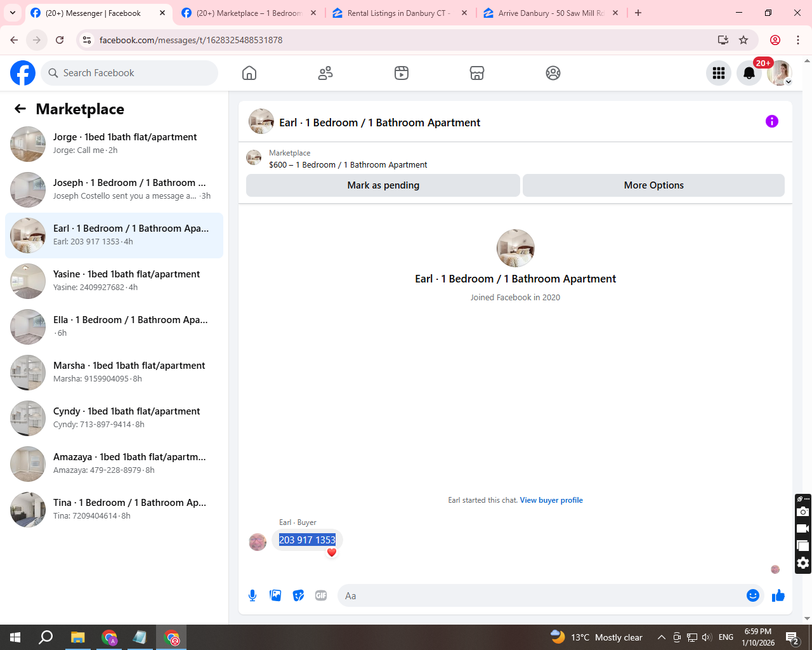Select the Messenger Facebook browser tab
Screen dimensions: 812x650
click(98, 13)
